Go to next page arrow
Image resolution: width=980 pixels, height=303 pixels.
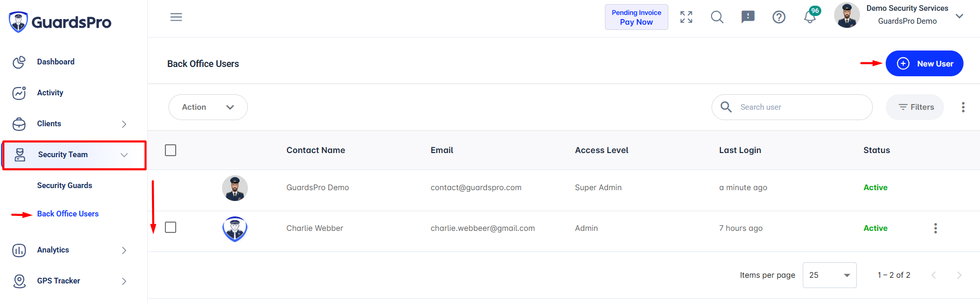[x=959, y=275]
